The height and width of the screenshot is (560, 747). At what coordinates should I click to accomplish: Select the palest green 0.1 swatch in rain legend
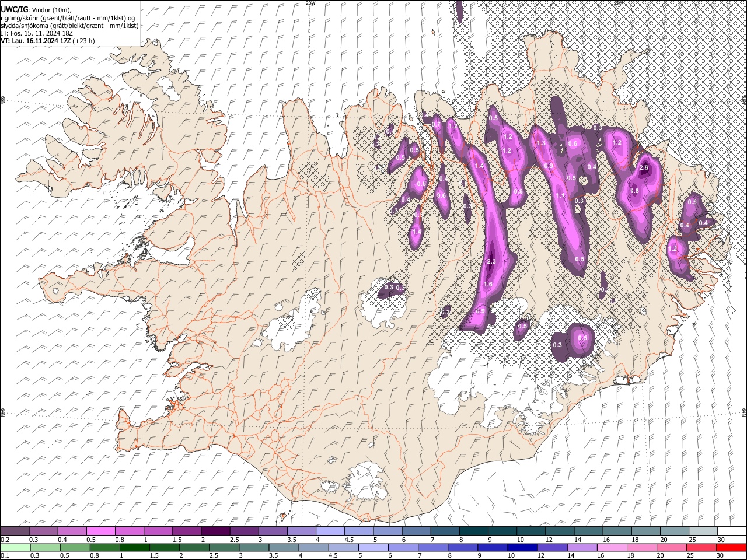click(15, 547)
